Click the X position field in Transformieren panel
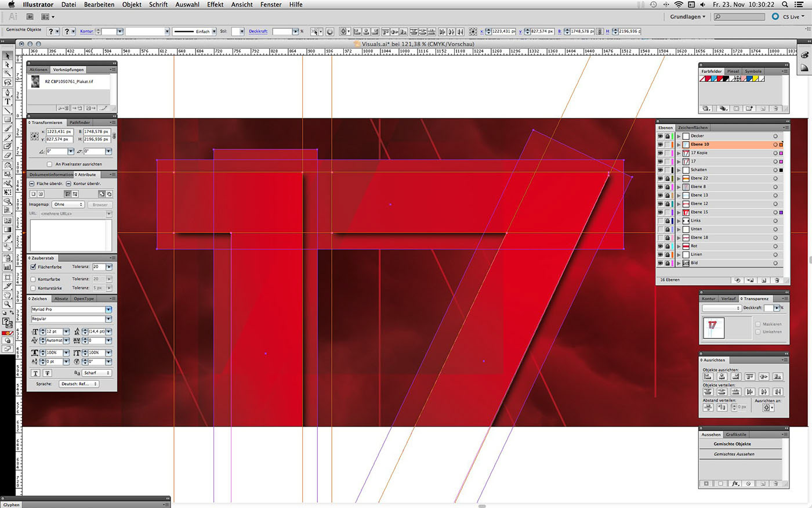Screen dimensions: 812x508 pyautogui.click(x=59, y=132)
